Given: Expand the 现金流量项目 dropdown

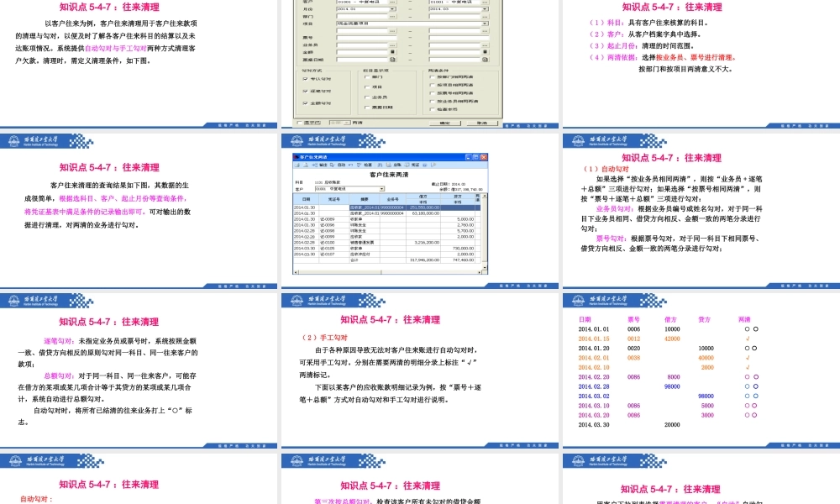Looking at the screenshot, I should coord(484,24).
